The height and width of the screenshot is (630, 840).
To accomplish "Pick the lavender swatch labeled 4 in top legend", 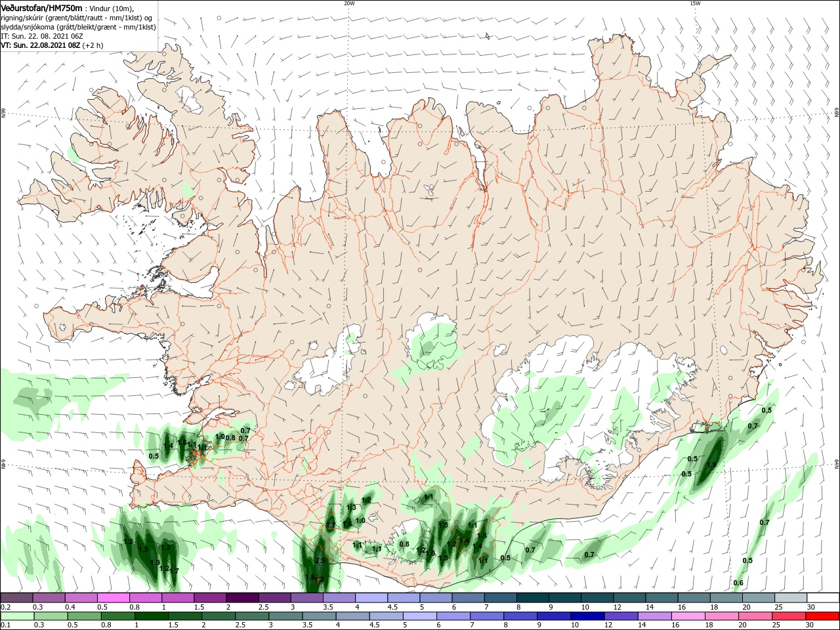I will 371,598.
